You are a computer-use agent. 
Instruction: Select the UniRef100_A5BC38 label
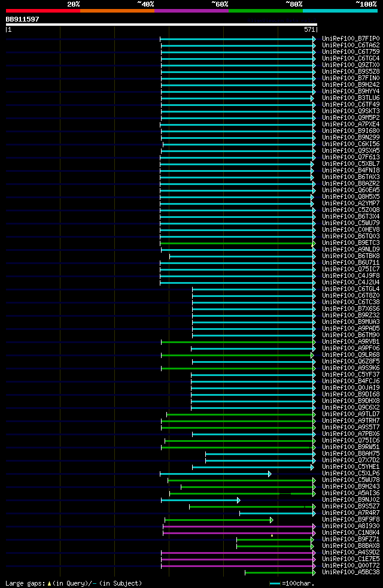[351, 572]
